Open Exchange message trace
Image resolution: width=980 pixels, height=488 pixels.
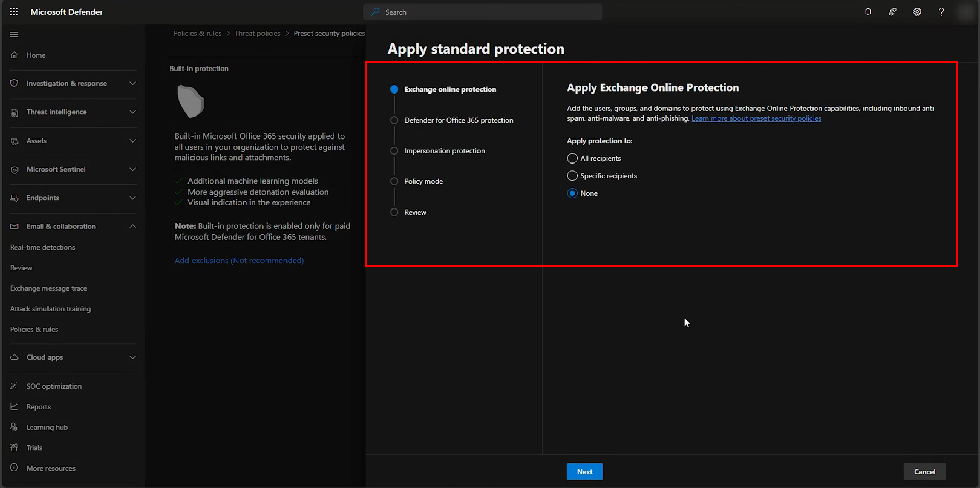(49, 288)
